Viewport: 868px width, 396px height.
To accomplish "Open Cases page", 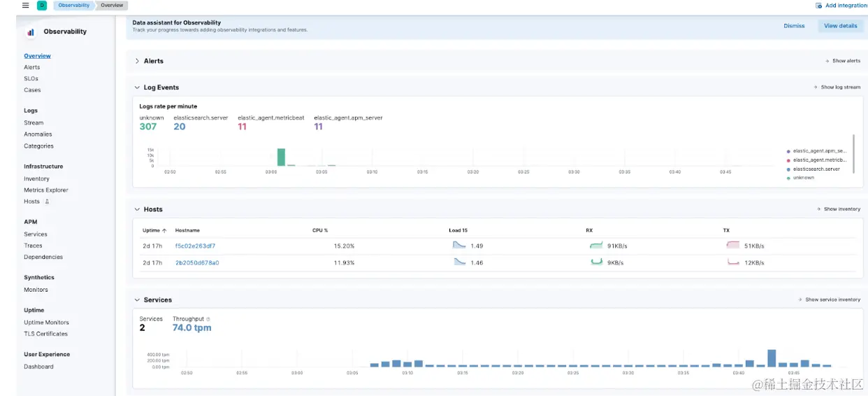I will point(32,90).
